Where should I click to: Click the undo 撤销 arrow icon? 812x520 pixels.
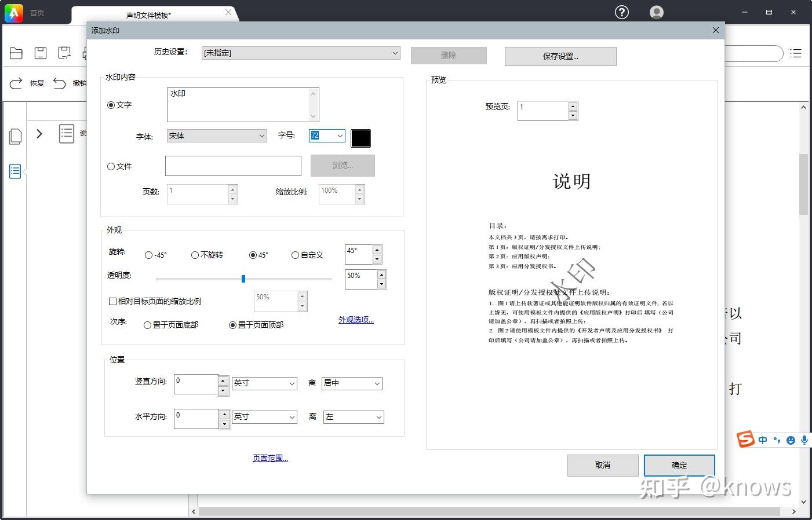click(60, 83)
